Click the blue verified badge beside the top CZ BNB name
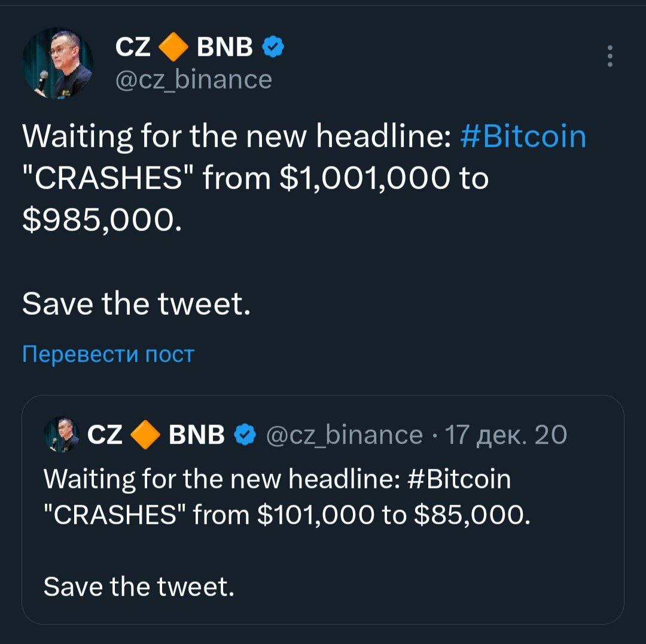The image size is (646, 644). pos(273,47)
